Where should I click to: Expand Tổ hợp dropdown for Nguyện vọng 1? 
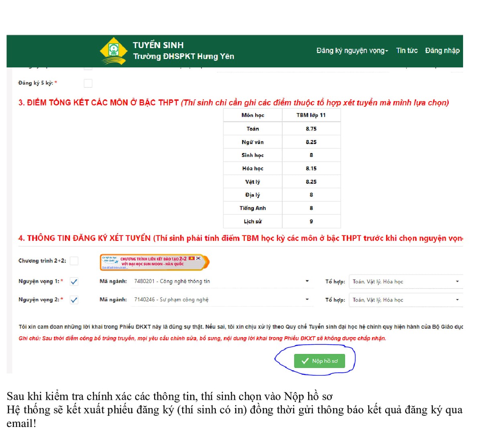tap(406, 282)
